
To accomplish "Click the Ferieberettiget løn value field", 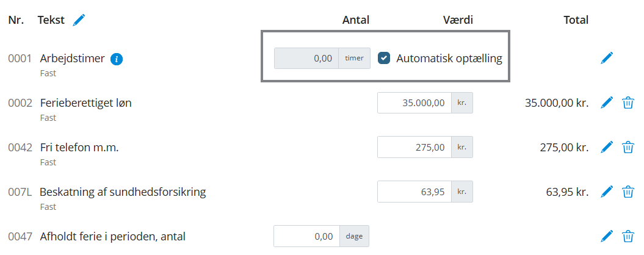I will (414, 103).
